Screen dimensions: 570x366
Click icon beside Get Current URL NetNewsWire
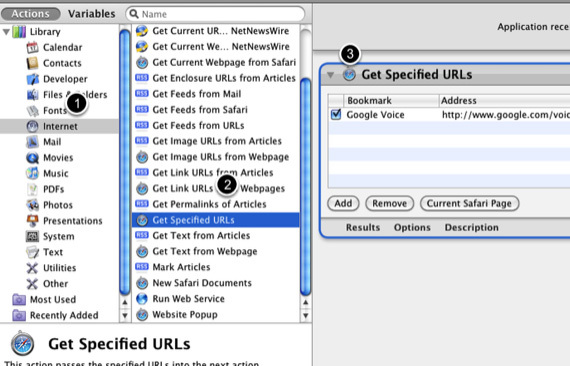click(x=142, y=31)
